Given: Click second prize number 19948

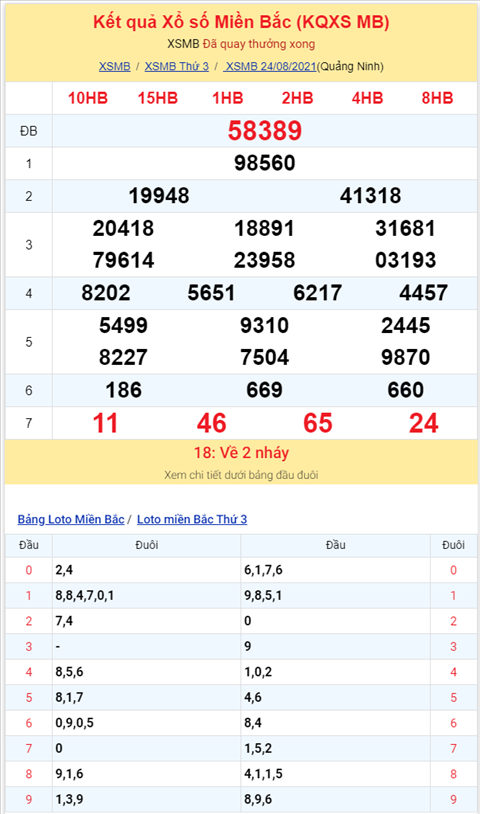Looking at the screenshot, I should pyautogui.click(x=159, y=196).
